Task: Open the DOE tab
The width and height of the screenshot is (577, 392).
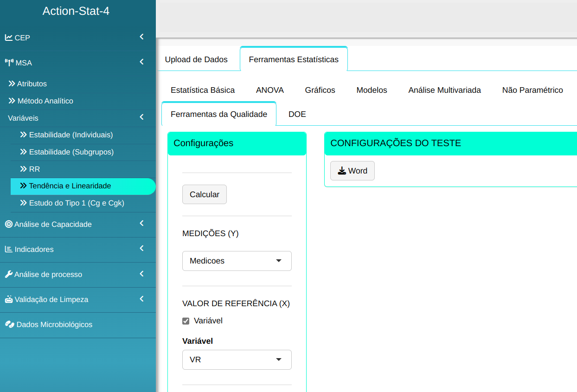Action: (x=297, y=114)
